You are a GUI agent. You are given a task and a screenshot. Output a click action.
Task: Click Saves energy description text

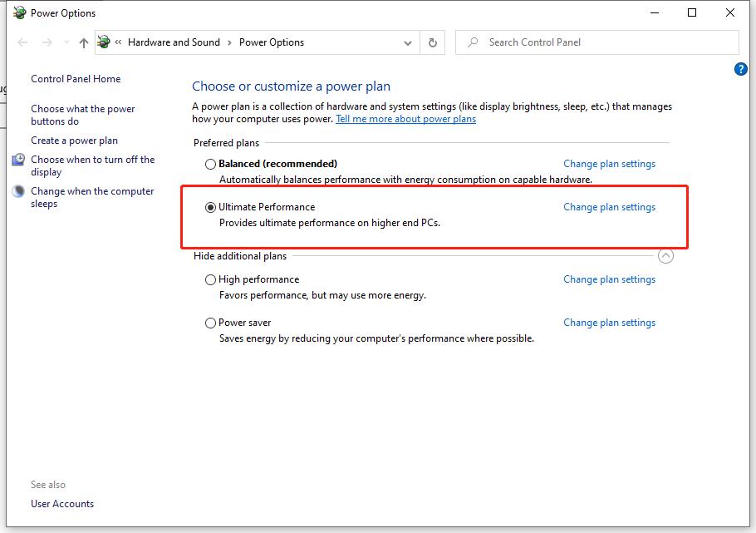tap(376, 338)
